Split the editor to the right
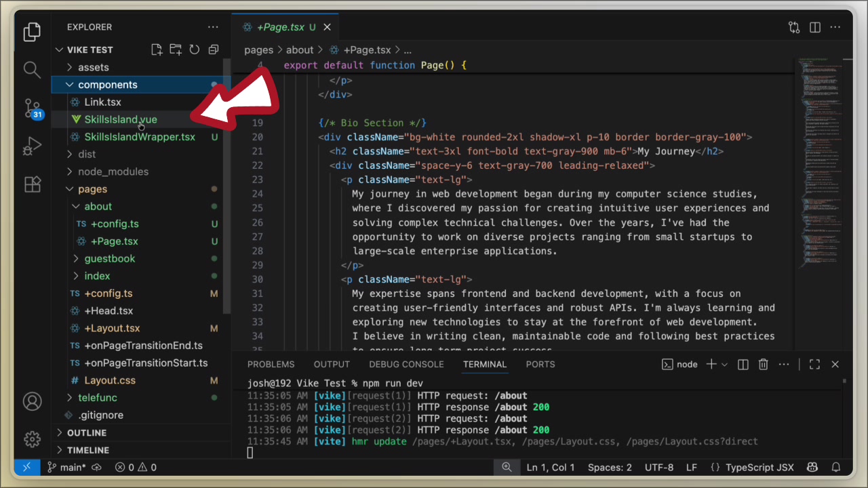 pyautogui.click(x=814, y=27)
